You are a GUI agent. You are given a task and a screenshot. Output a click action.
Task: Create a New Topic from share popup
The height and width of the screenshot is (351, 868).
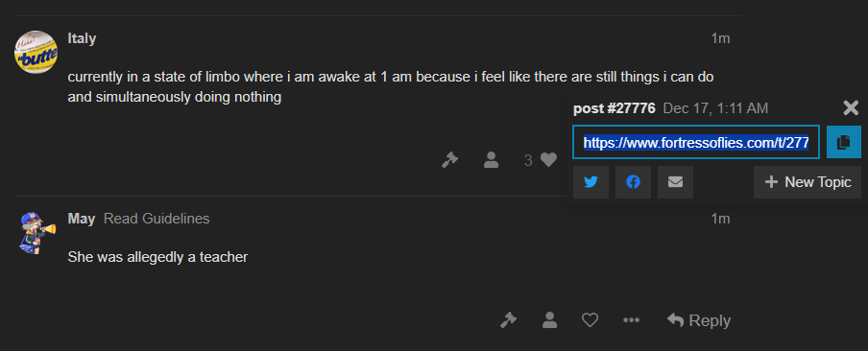coord(808,182)
